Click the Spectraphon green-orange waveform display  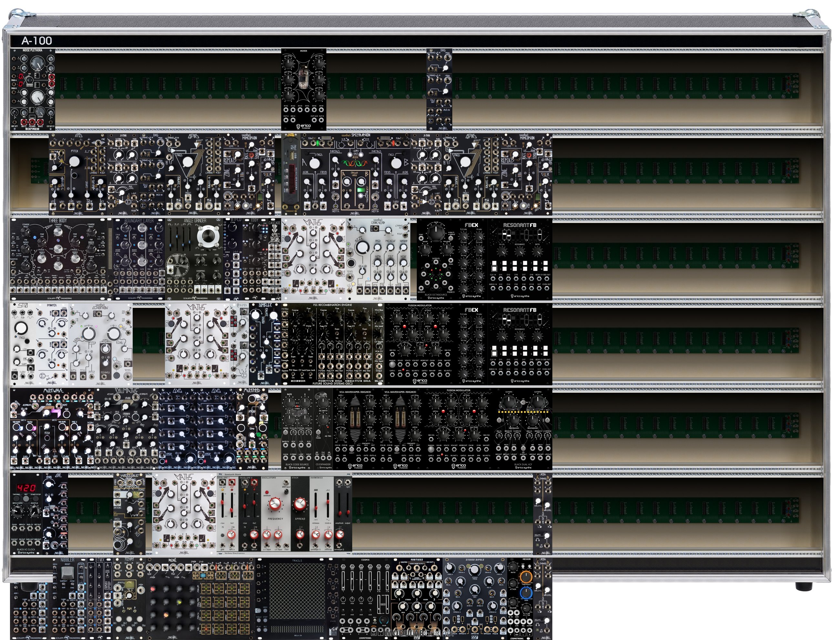(355, 163)
